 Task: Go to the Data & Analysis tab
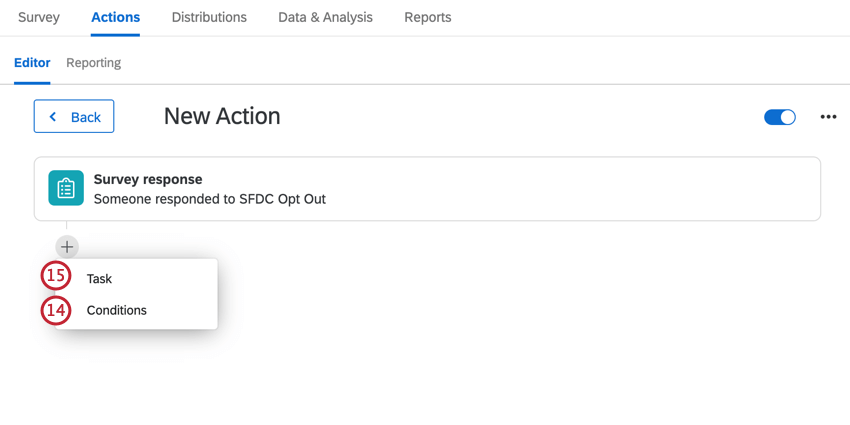325,17
